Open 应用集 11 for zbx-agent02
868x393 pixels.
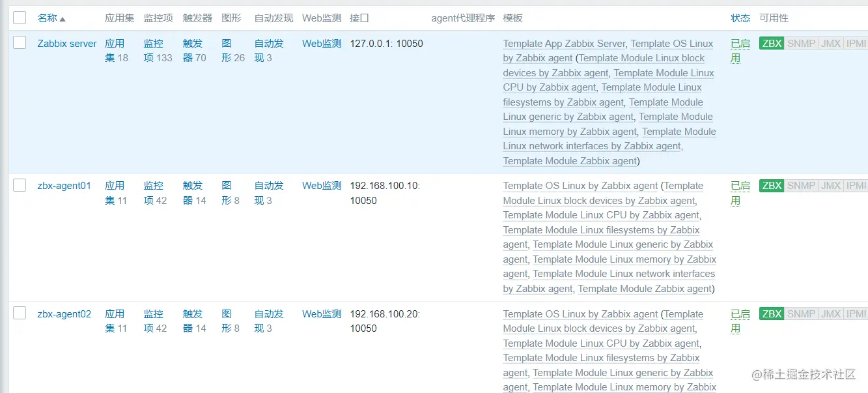coord(116,321)
